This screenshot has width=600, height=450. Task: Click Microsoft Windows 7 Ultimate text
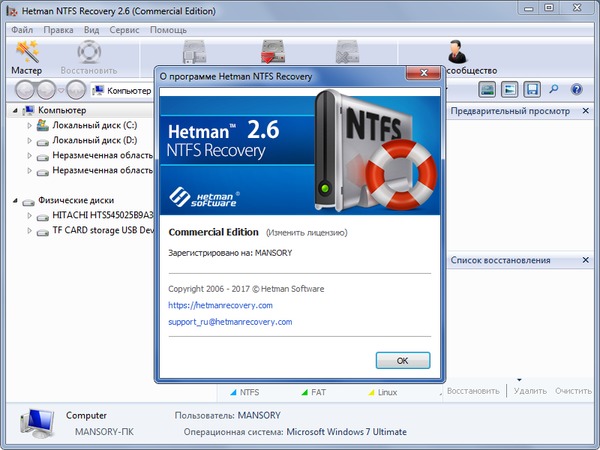pos(347,432)
